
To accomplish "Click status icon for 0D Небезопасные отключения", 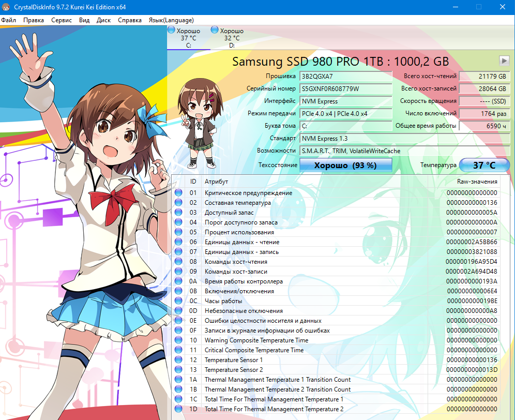I will click(x=178, y=310).
